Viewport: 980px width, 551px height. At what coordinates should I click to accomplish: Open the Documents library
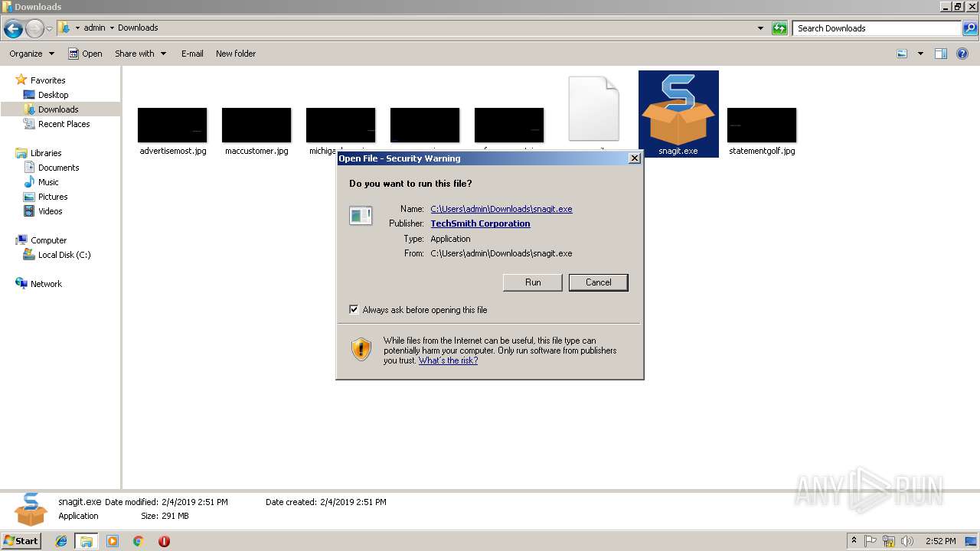pyautogui.click(x=58, y=168)
